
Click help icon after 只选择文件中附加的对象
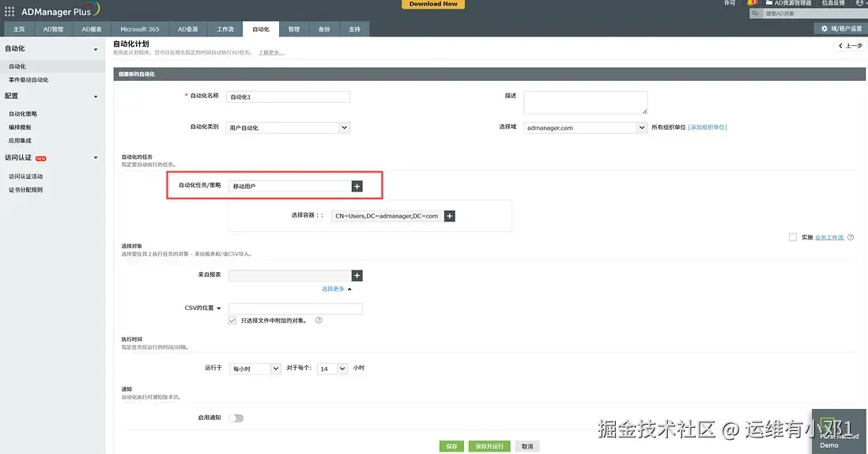click(319, 320)
